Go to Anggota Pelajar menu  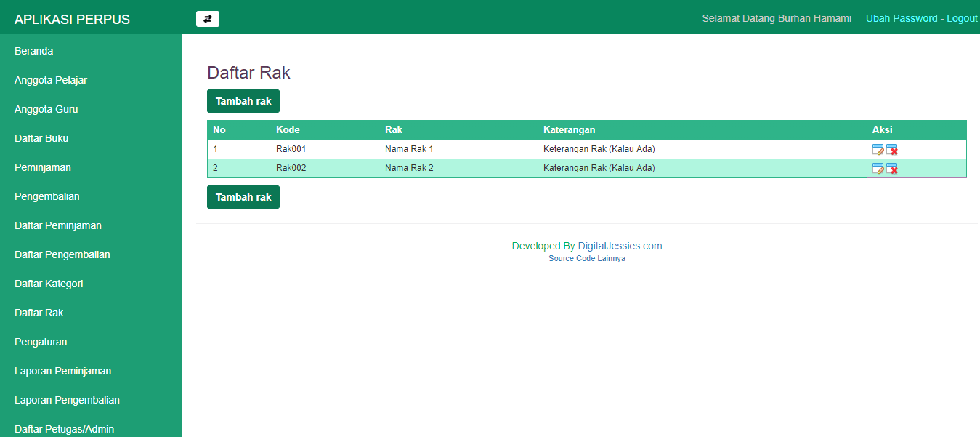[51, 80]
